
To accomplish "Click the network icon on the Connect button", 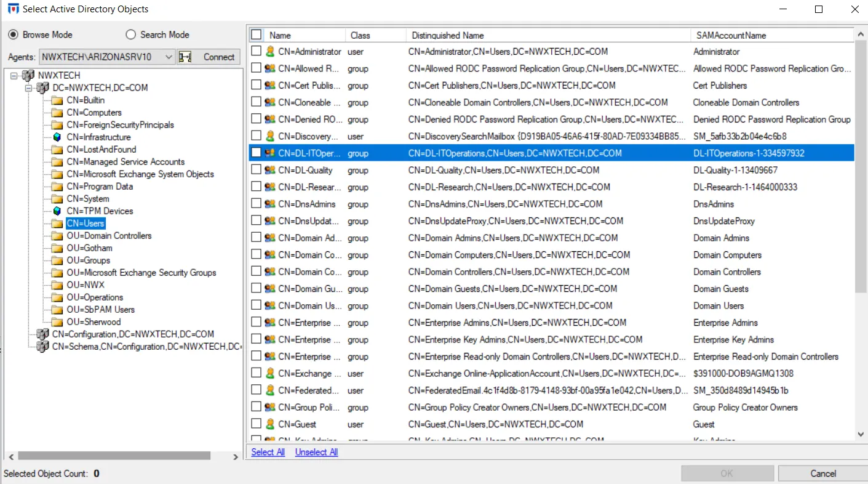I will pyautogui.click(x=186, y=57).
